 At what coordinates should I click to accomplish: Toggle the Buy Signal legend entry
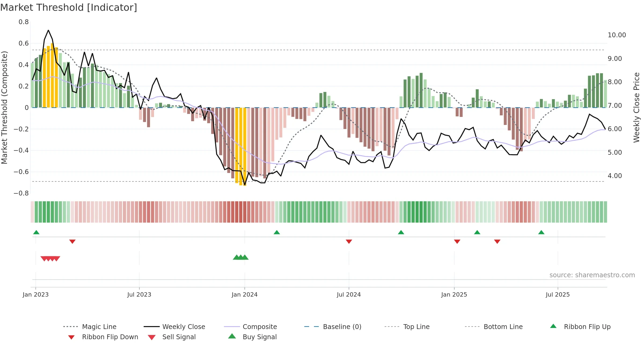coord(252,337)
